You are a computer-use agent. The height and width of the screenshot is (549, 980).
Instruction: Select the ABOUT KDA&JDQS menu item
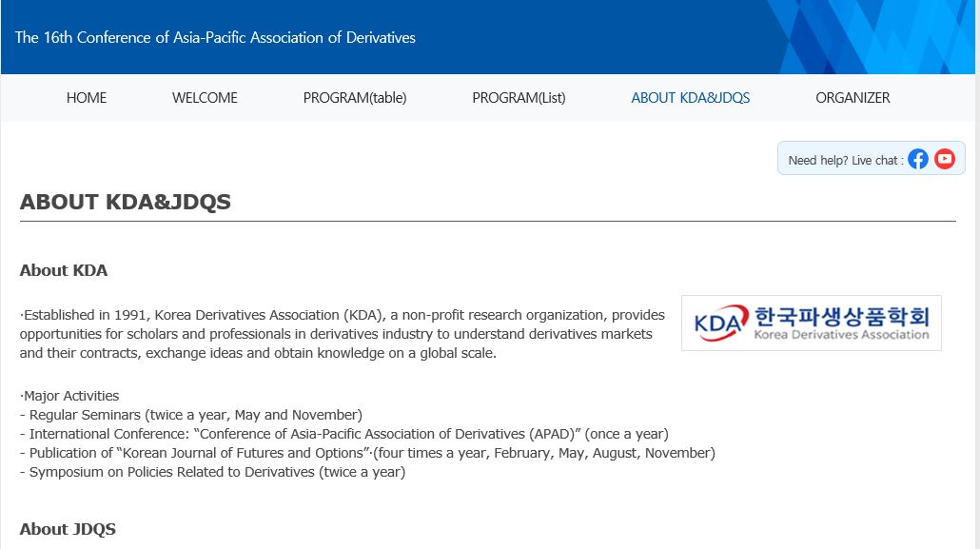691,98
